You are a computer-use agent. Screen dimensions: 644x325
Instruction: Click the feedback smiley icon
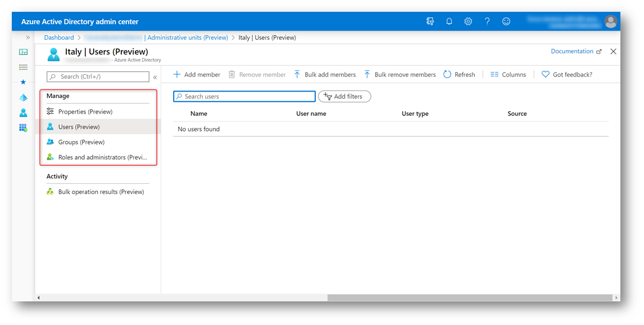506,21
